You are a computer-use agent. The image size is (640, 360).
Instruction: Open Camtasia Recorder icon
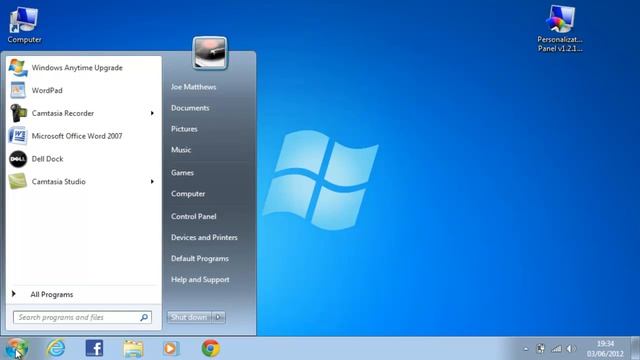point(18,113)
